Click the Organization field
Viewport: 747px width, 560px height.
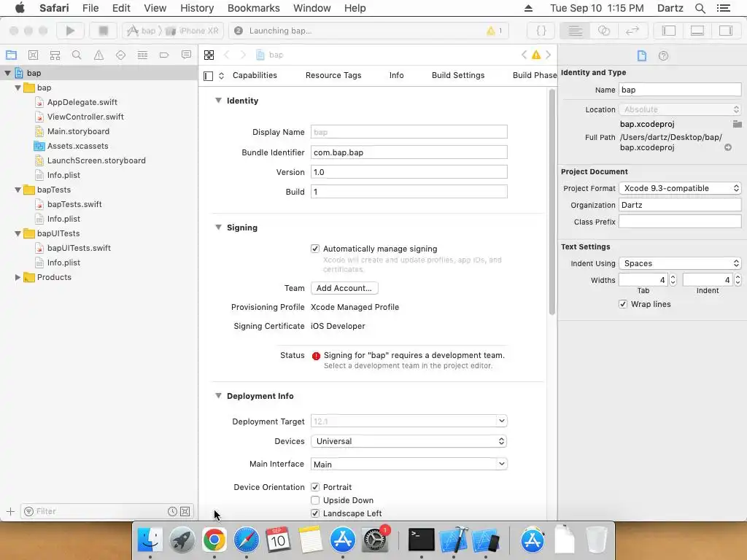(680, 205)
